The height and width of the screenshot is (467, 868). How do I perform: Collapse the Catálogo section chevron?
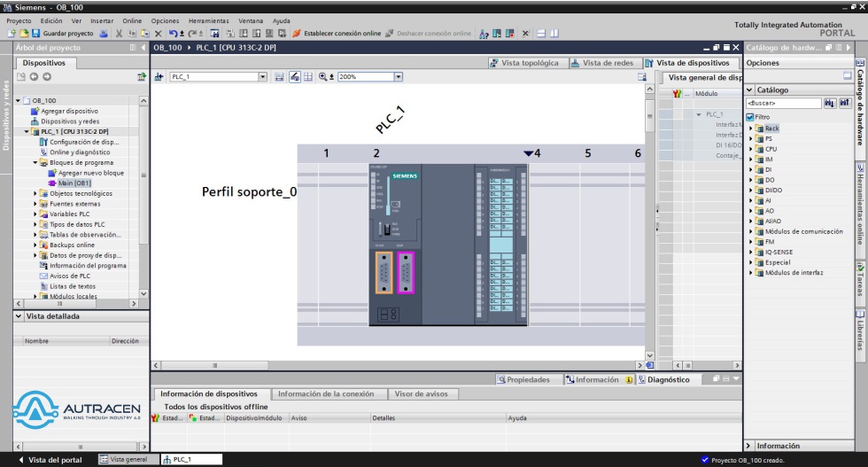pos(750,90)
